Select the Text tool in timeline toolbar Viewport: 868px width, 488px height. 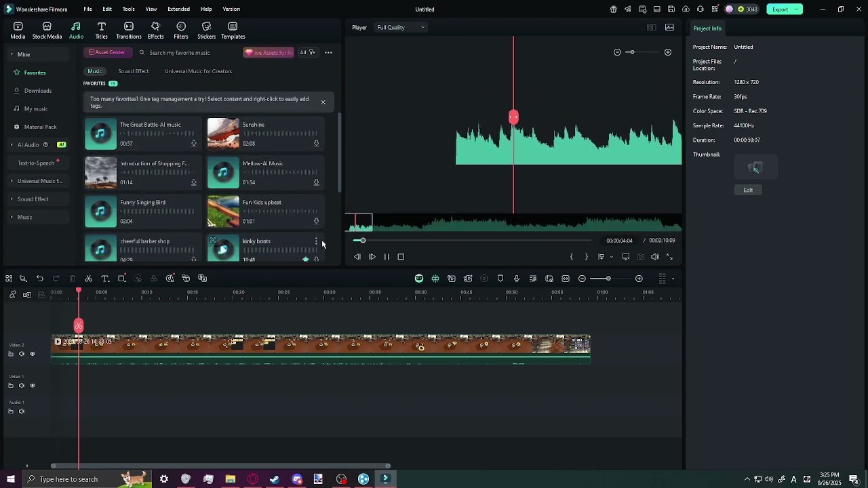click(105, 279)
